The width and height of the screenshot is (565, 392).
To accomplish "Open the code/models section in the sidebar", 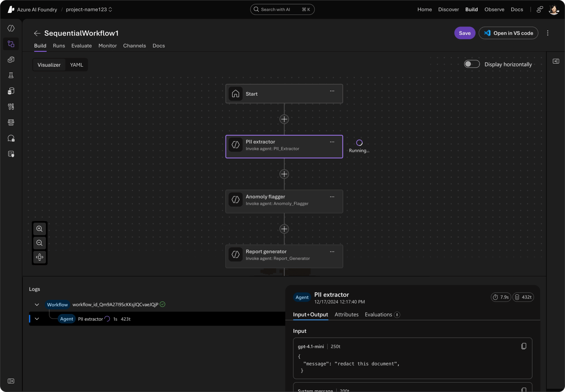I will tap(11, 28).
